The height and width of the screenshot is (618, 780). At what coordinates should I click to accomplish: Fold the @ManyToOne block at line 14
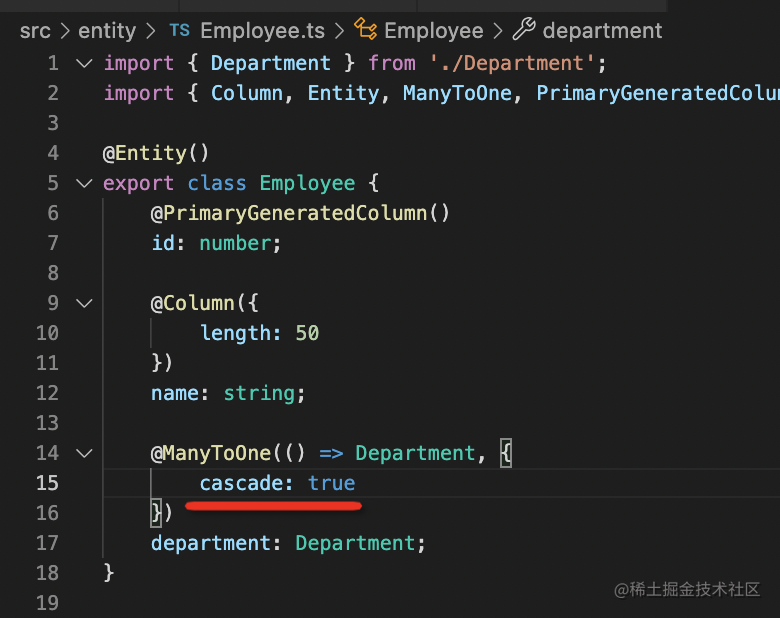click(x=84, y=453)
